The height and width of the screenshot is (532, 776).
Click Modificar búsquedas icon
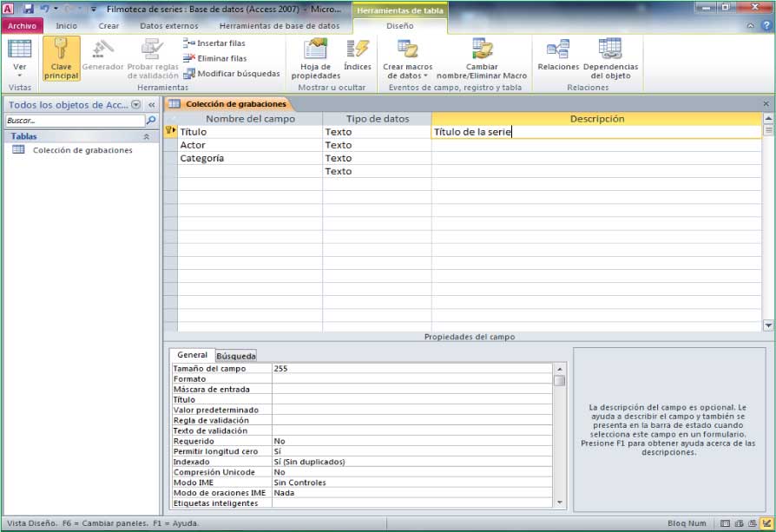190,74
